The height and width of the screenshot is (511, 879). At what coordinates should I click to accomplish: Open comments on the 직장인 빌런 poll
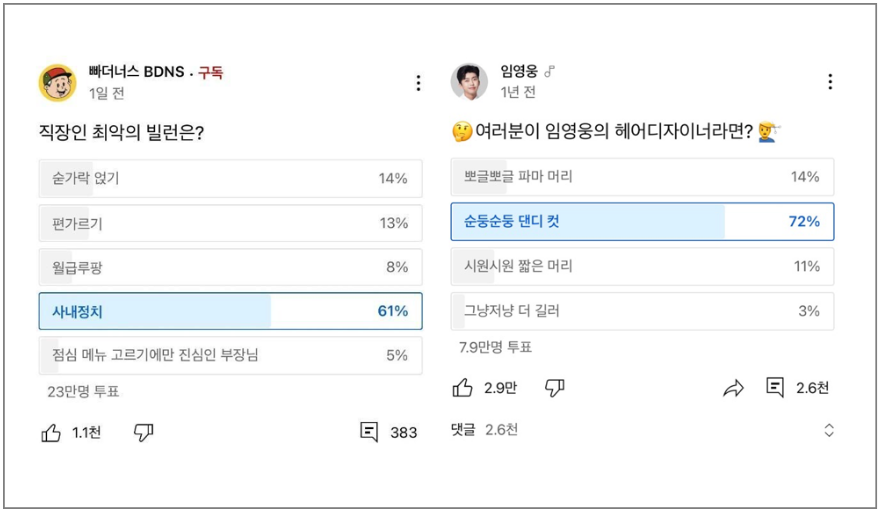tap(370, 433)
